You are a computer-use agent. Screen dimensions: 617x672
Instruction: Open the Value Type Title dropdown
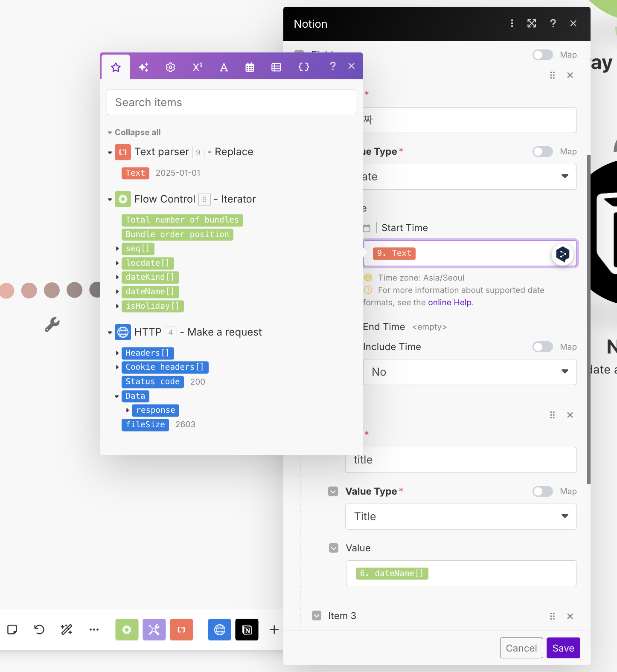click(x=461, y=517)
